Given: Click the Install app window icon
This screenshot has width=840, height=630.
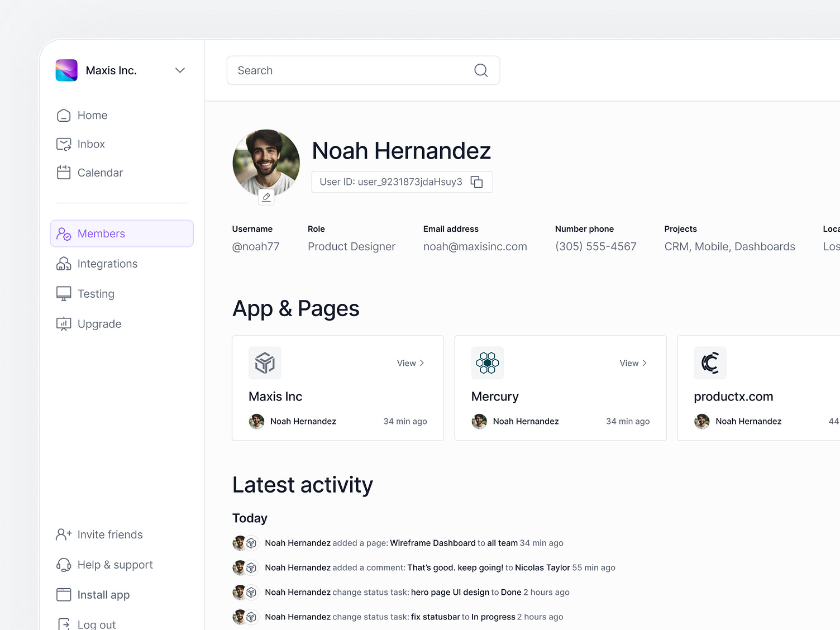Looking at the screenshot, I should pos(64,595).
